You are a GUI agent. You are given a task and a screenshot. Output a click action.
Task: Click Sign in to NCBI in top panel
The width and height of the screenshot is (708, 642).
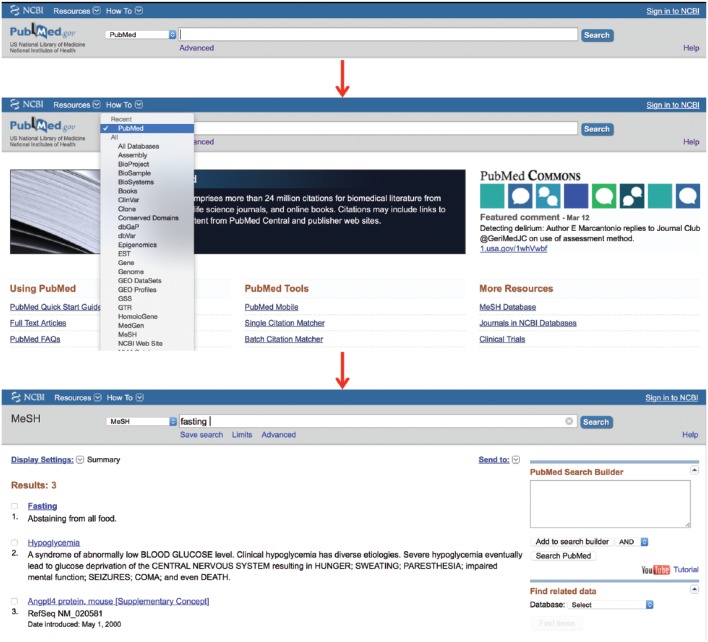click(672, 11)
